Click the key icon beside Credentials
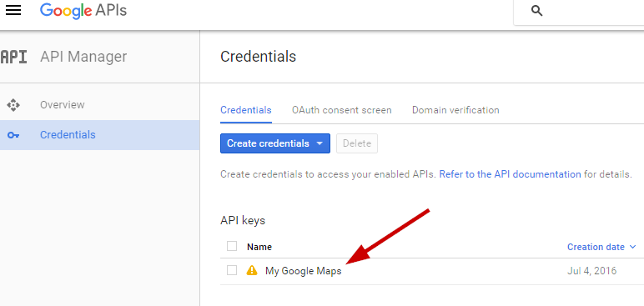This screenshot has height=306, width=644. 13,135
